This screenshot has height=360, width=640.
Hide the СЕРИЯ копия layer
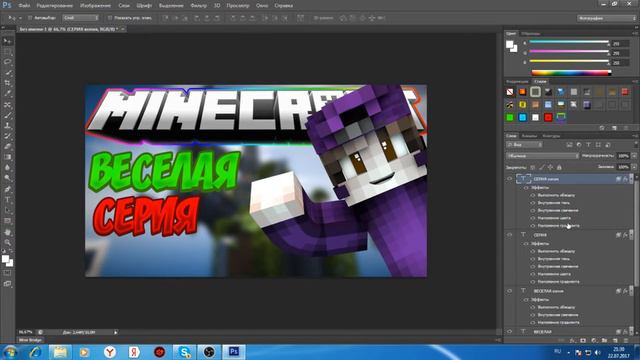509,179
